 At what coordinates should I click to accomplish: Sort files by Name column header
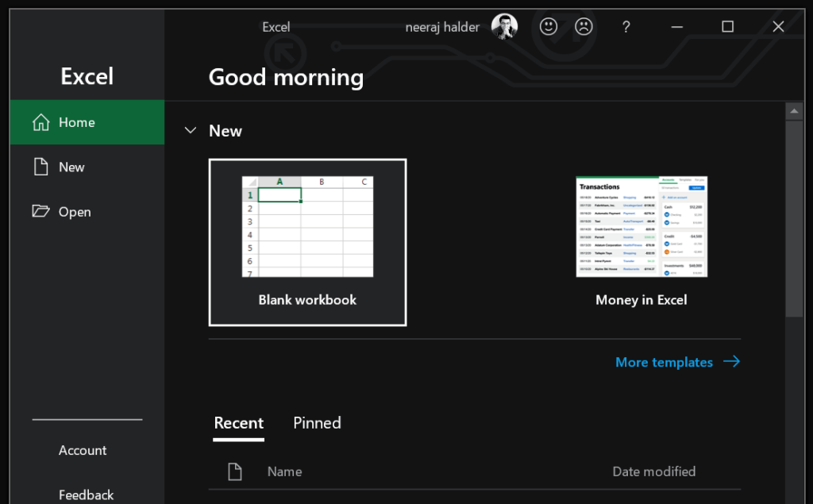(285, 471)
